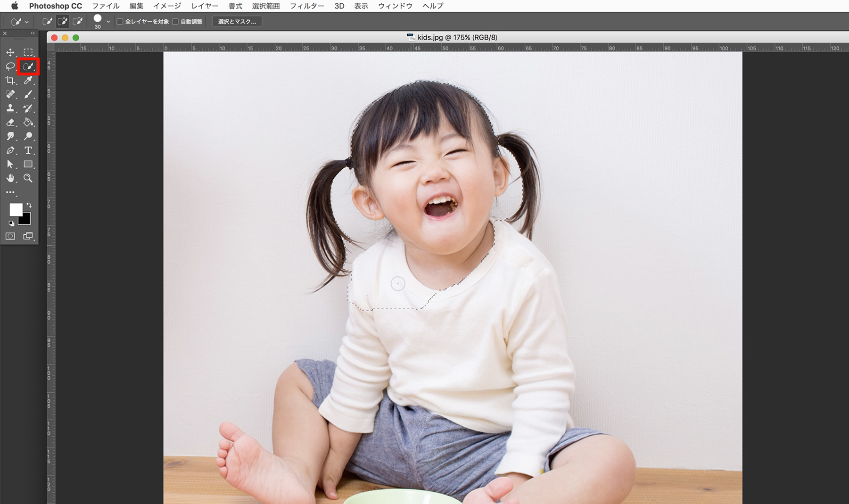
Task: Open the ヘルプ menu
Action: point(433,6)
